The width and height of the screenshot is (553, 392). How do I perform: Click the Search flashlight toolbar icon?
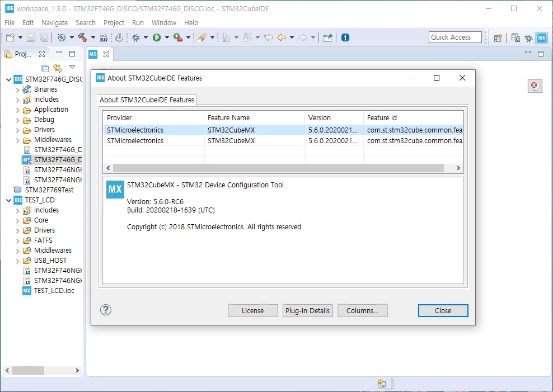202,37
